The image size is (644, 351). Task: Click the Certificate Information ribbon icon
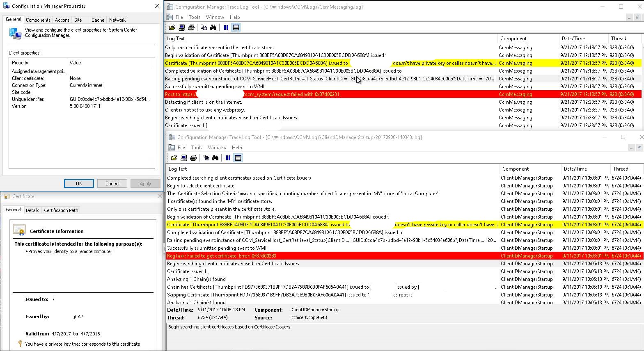tap(19, 230)
